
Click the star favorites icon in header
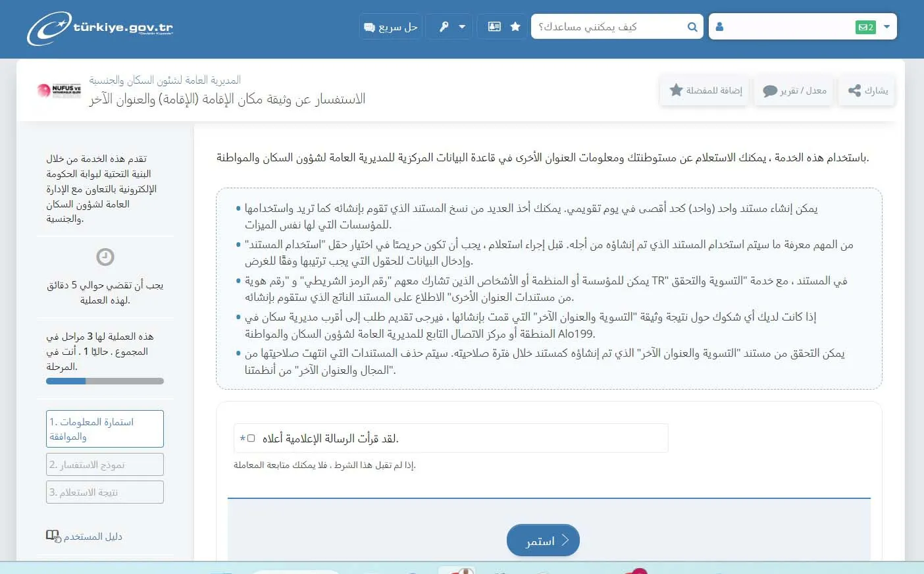coord(515,27)
